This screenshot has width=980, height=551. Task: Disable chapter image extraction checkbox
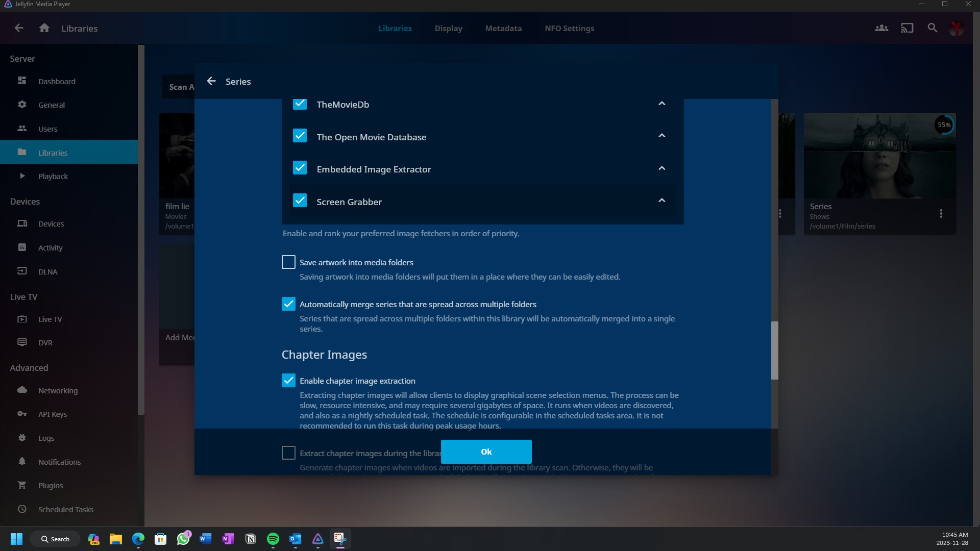click(288, 381)
